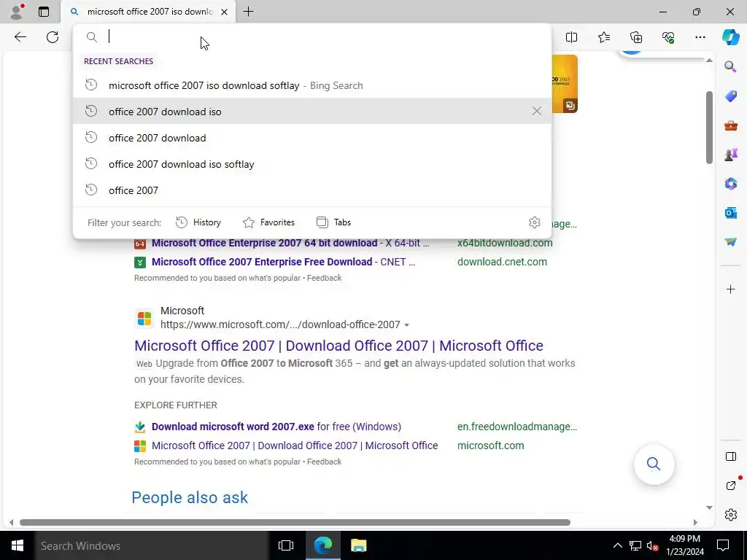This screenshot has width=747, height=560.
Task: Remove suggestion office 2007 download iso
Action: coord(536,112)
